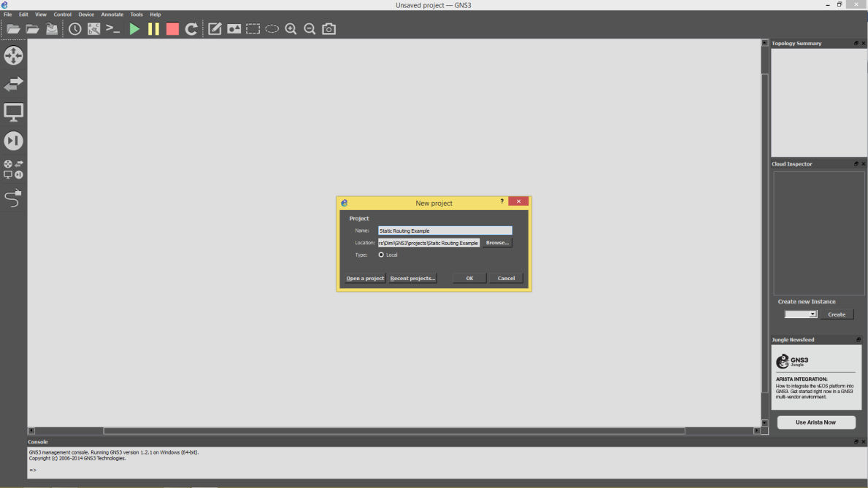Browse end devices monitor icon
Screen dimensions: 868x488
(x=13, y=112)
